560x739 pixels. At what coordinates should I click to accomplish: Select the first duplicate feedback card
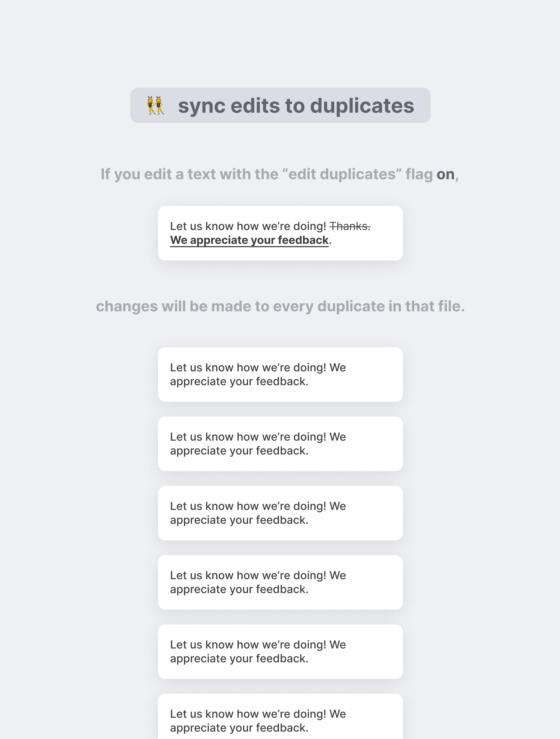click(280, 374)
